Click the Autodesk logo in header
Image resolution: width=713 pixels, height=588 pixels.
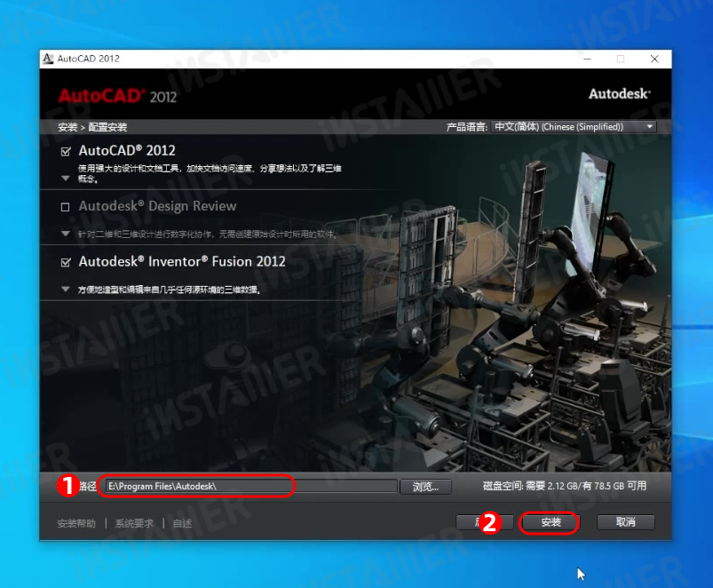click(620, 93)
